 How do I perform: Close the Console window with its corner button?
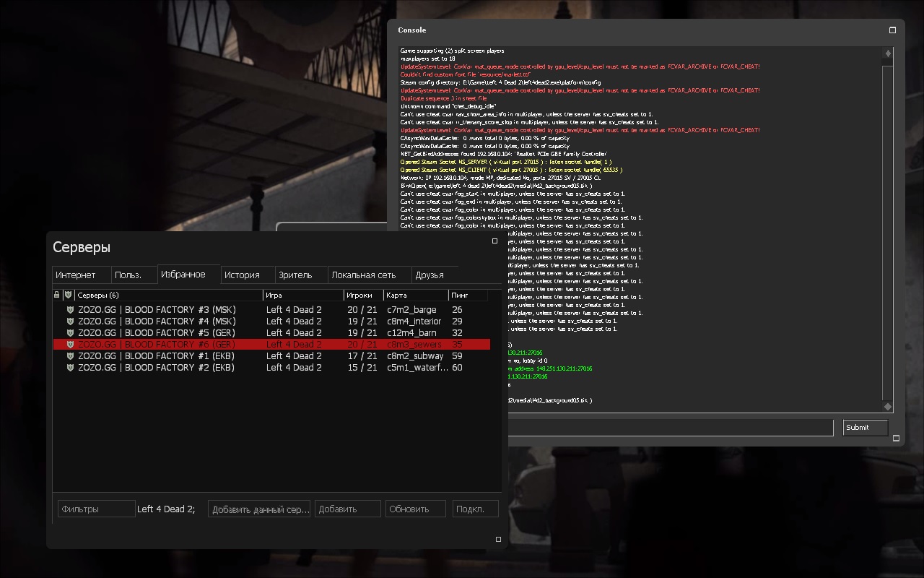point(892,30)
